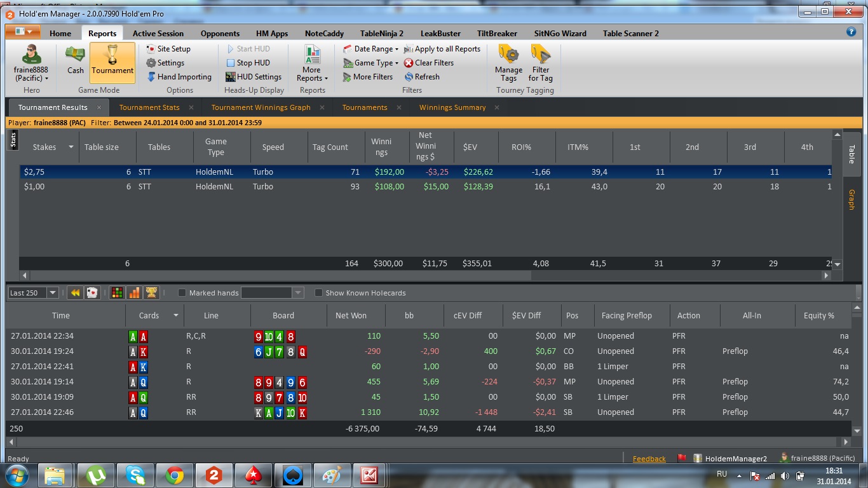Switch to the Table side view

point(851,154)
